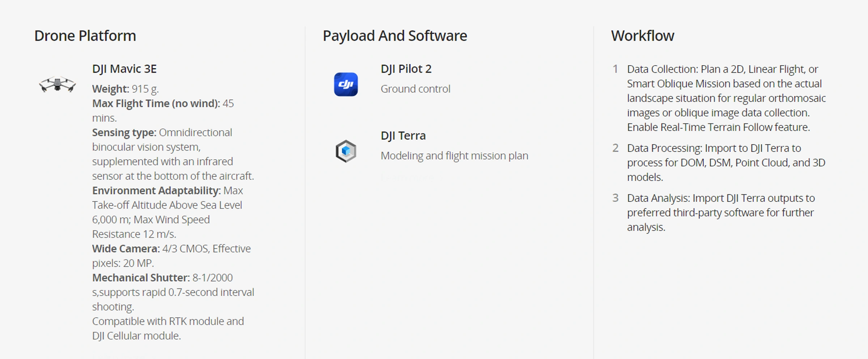Click the Max Flight Time label
This screenshot has width=868, height=359.
(x=156, y=104)
